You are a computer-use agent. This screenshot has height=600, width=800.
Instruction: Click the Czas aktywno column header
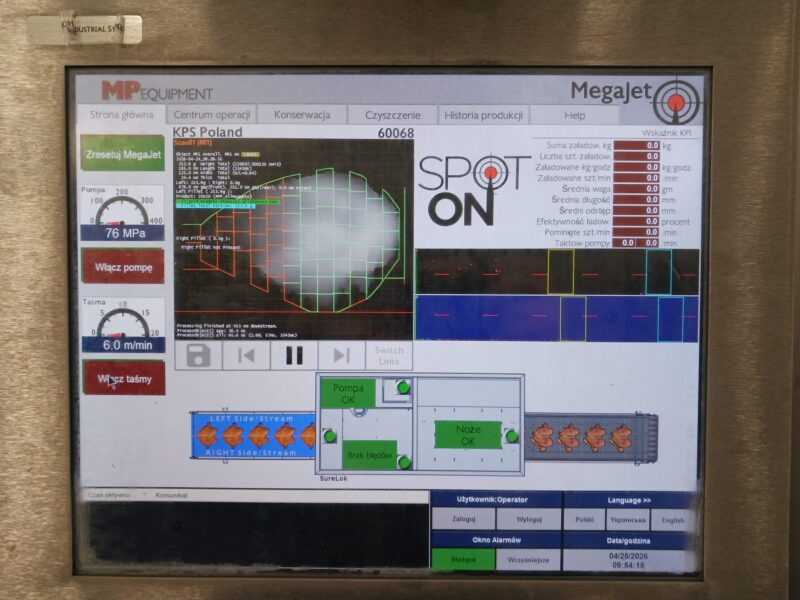click(109, 495)
